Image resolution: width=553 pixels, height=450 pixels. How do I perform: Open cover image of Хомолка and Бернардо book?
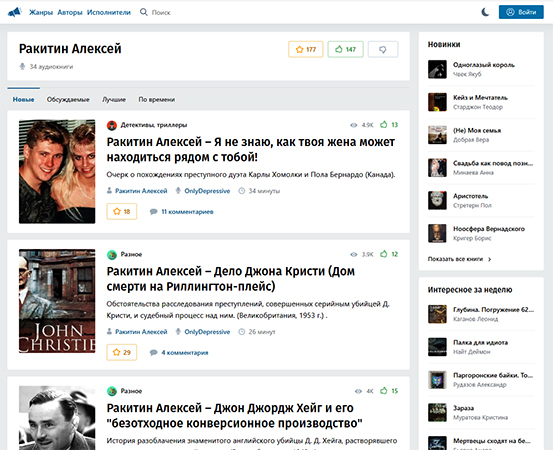[57, 171]
